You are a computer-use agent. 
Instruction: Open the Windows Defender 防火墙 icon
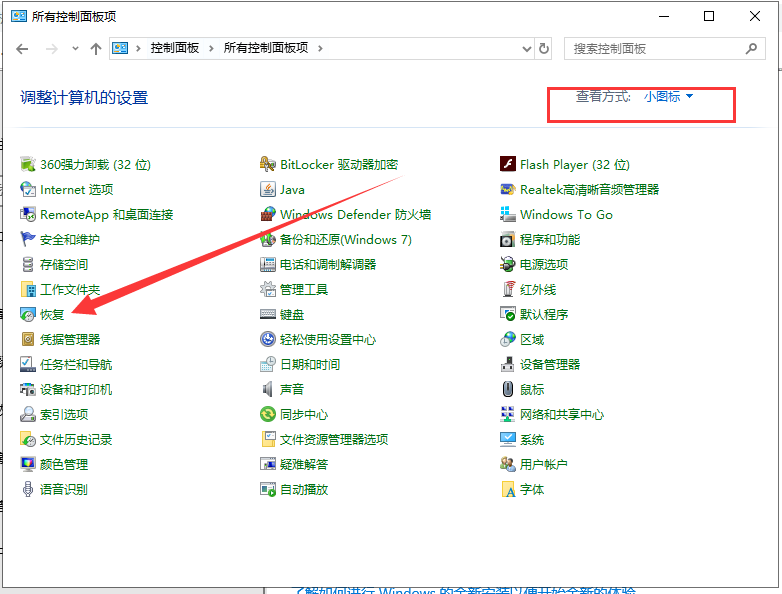coord(268,214)
